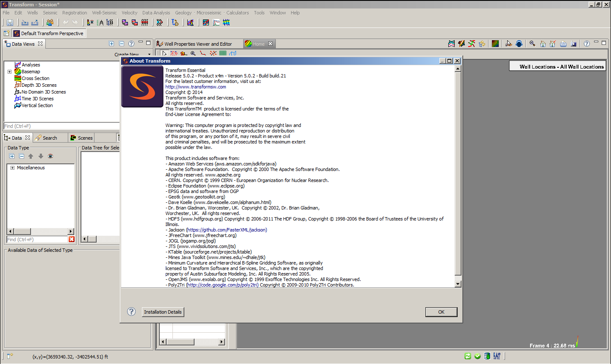Clear the Data Type find filter with red X

coord(72,240)
